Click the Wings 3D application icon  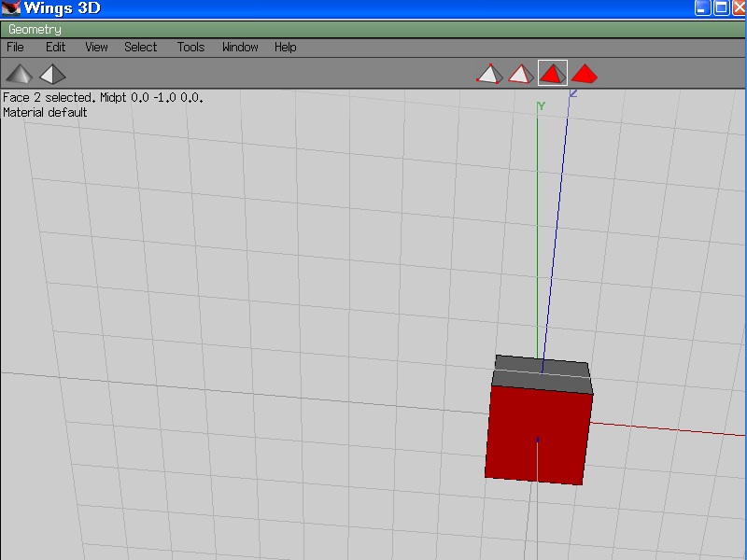[10, 8]
